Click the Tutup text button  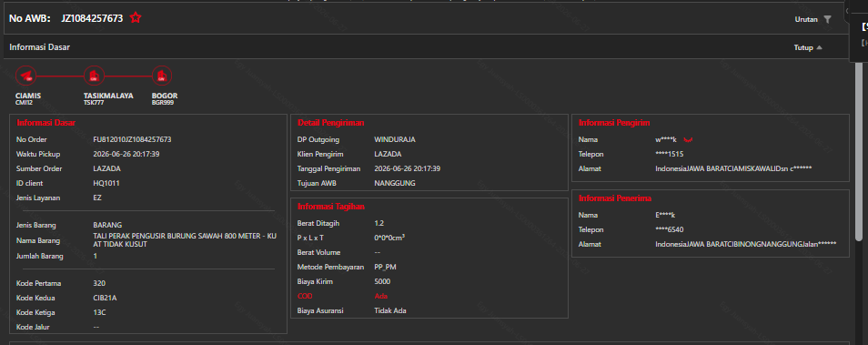(803, 47)
